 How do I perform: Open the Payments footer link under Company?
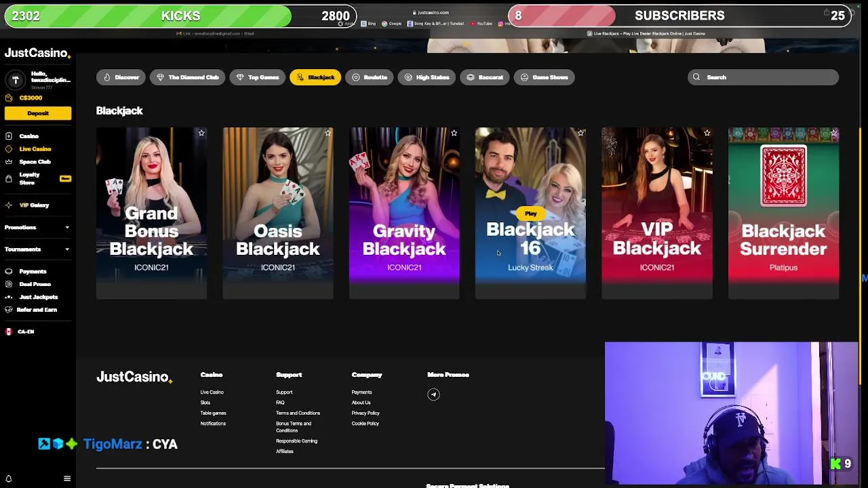361,392
